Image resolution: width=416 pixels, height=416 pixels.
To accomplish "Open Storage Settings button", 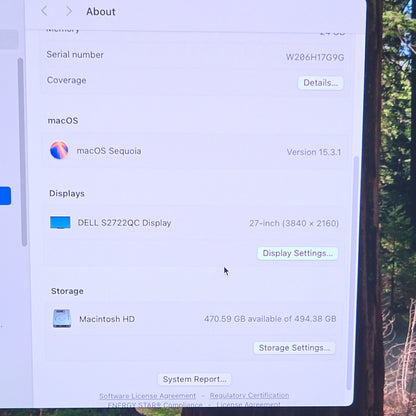I will click(294, 348).
